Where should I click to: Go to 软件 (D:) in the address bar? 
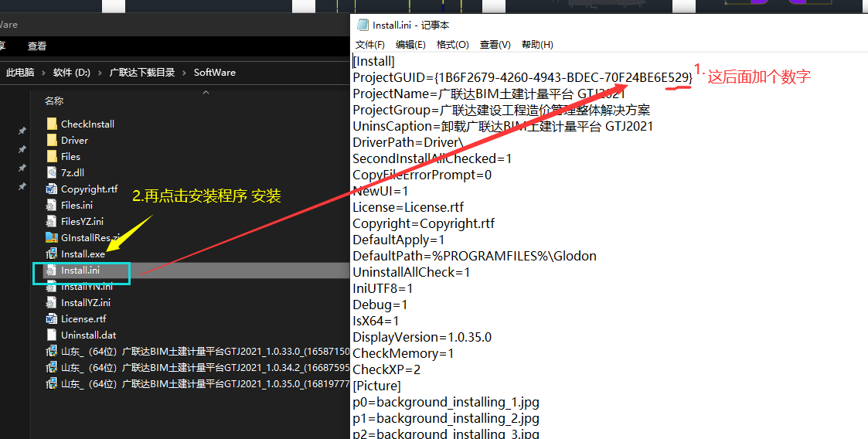72,72
